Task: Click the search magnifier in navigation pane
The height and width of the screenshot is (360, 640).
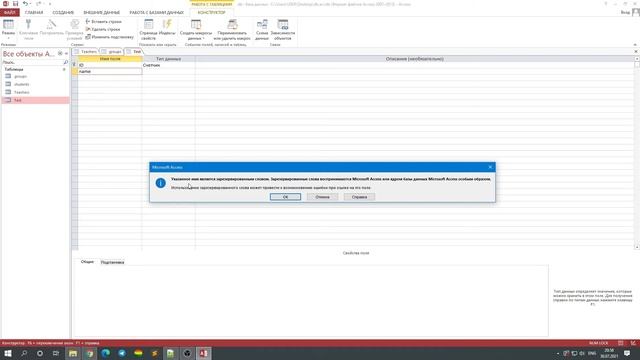Action: (66, 62)
